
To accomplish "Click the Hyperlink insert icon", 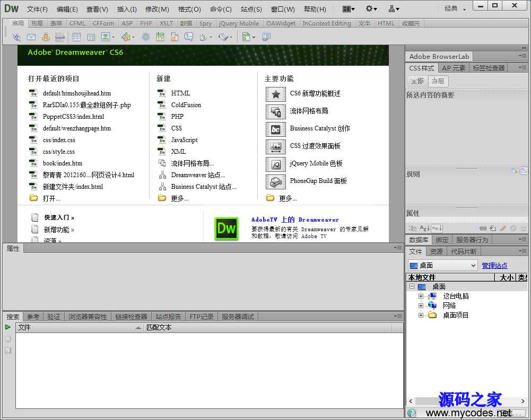I will (x=16, y=37).
